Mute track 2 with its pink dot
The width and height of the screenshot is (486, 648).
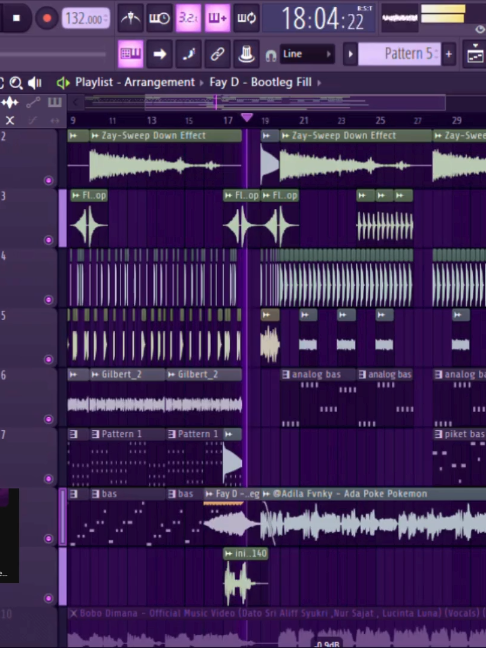(x=48, y=180)
